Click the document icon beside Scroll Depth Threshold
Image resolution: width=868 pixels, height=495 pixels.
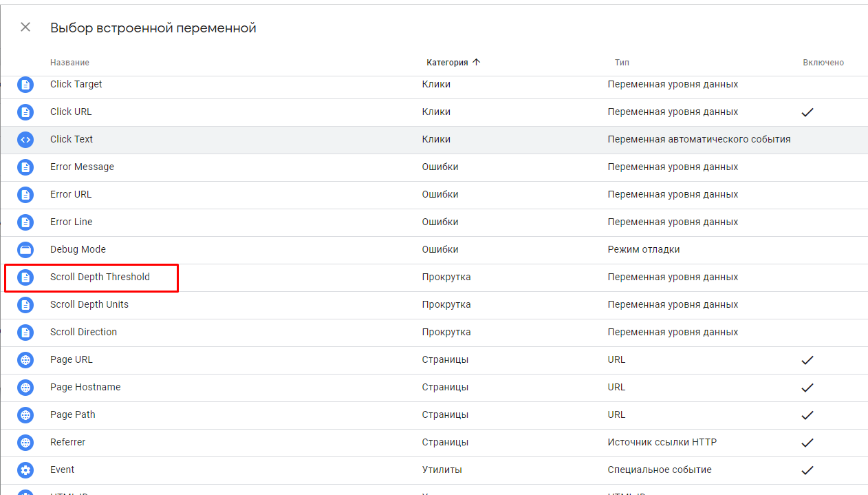25,277
